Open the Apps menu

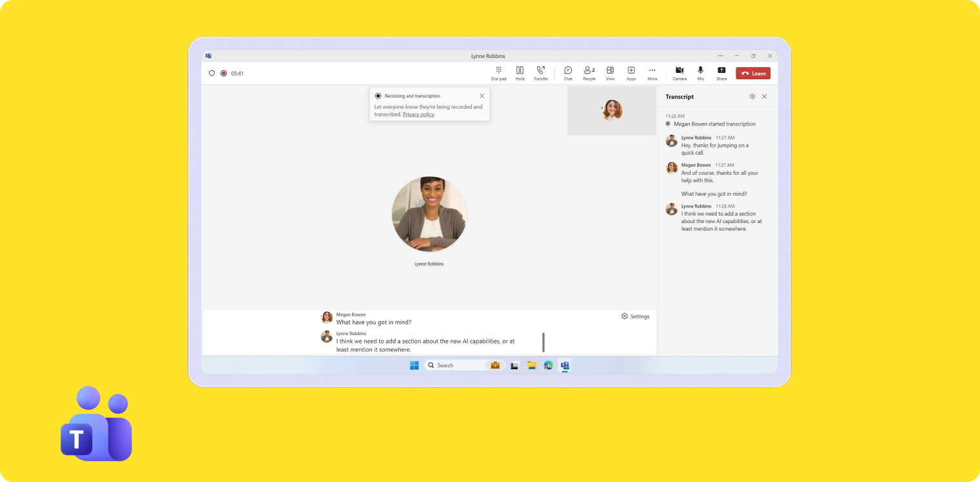[x=631, y=73]
